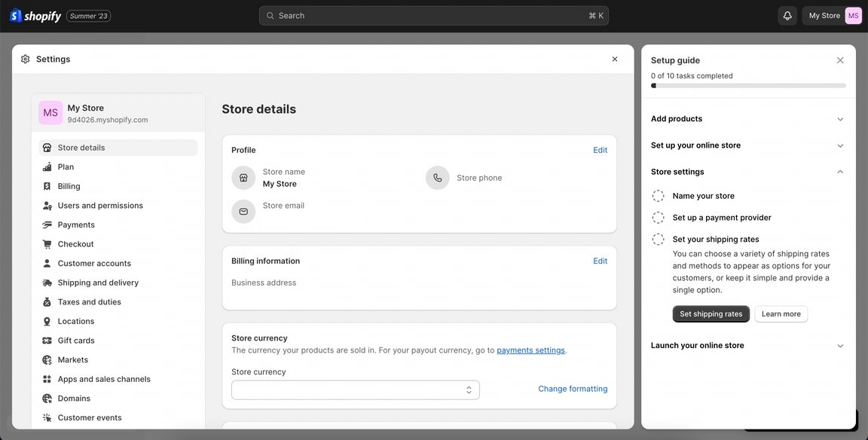868x440 pixels.
Task: Follow the payments settings link
Action: coord(530,350)
